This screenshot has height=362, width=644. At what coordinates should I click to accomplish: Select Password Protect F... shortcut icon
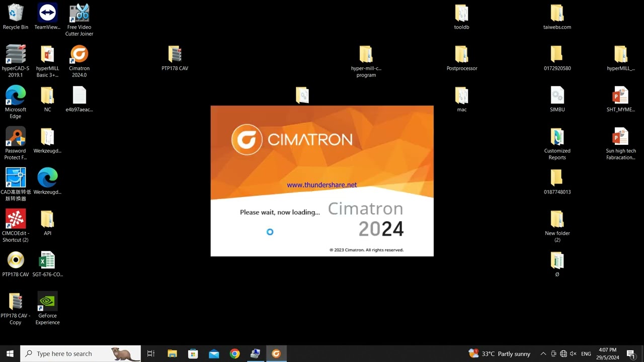(x=16, y=144)
